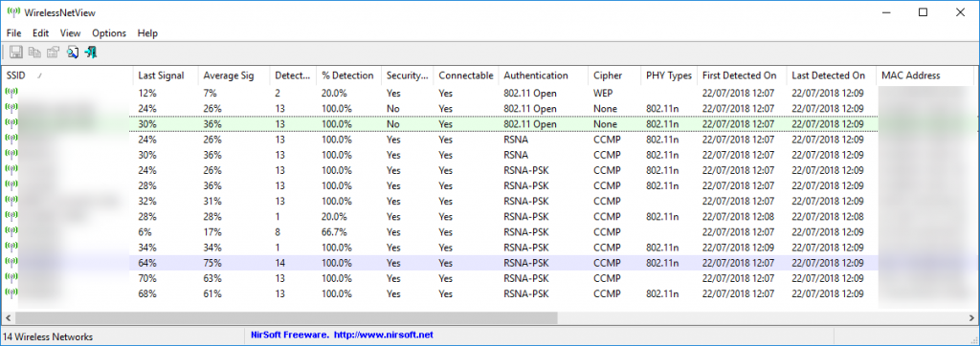Open the Options menu
The width and height of the screenshot is (980, 346).
(x=109, y=33)
